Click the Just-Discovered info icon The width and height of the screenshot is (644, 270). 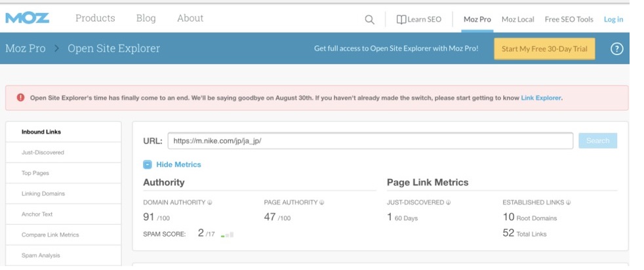point(448,202)
